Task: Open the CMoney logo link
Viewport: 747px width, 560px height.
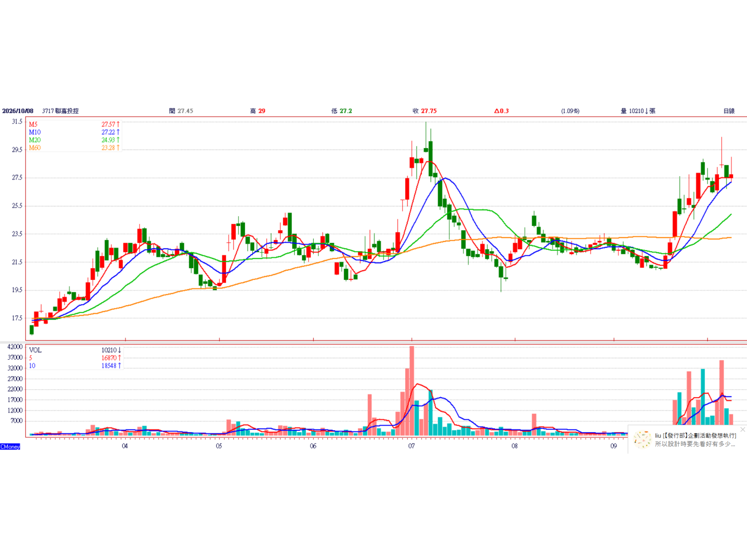Action: pos(10,447)
